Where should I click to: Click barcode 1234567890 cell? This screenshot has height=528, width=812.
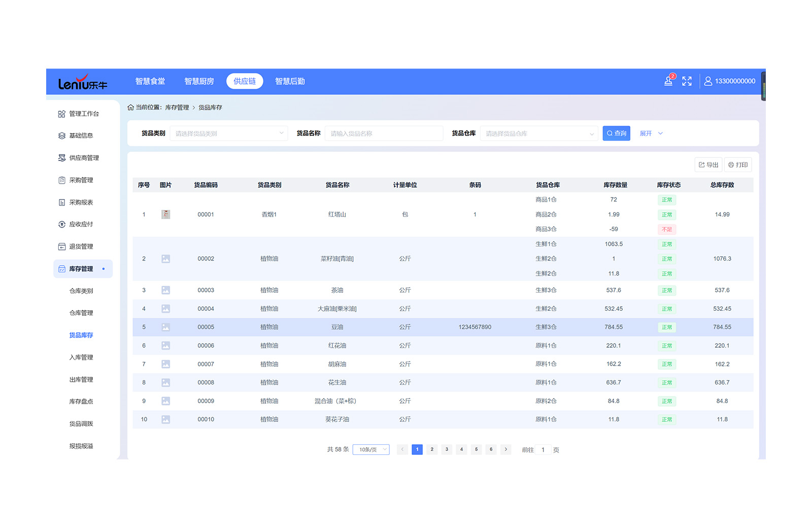tap(475, 327)
